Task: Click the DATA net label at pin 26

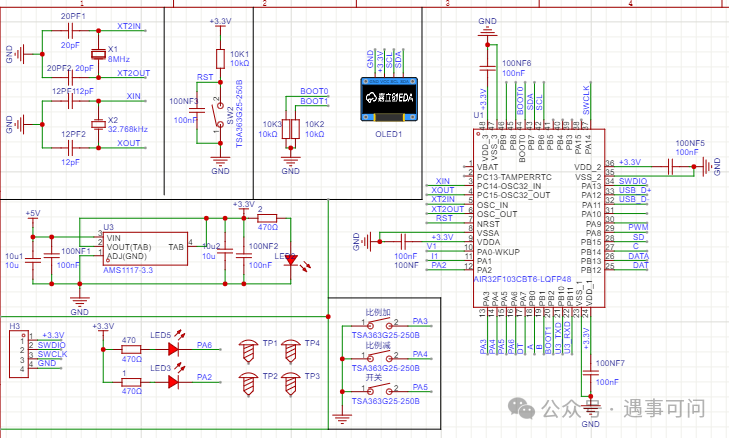Action: coord(638,256)
